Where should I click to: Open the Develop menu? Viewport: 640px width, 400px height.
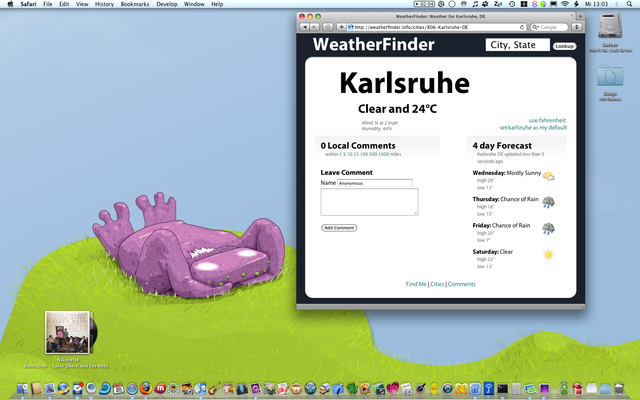167,4
